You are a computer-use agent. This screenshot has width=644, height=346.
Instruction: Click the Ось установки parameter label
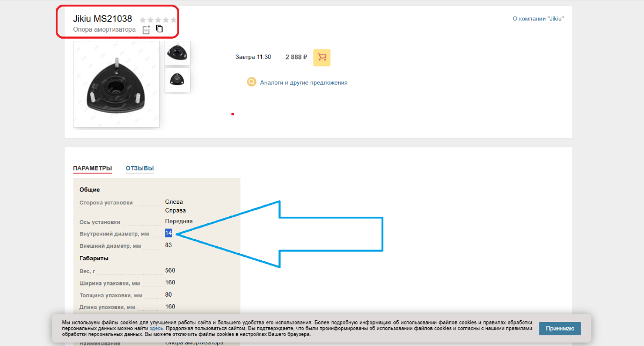pos(100,222)
